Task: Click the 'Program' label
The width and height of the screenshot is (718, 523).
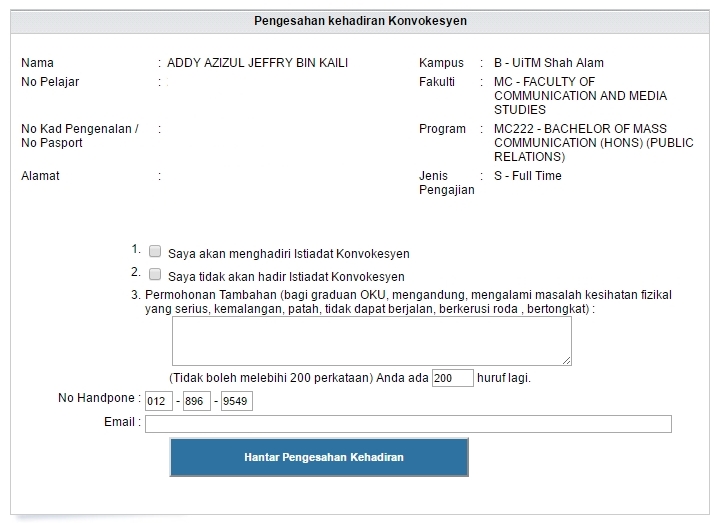Action: [442, 129]
